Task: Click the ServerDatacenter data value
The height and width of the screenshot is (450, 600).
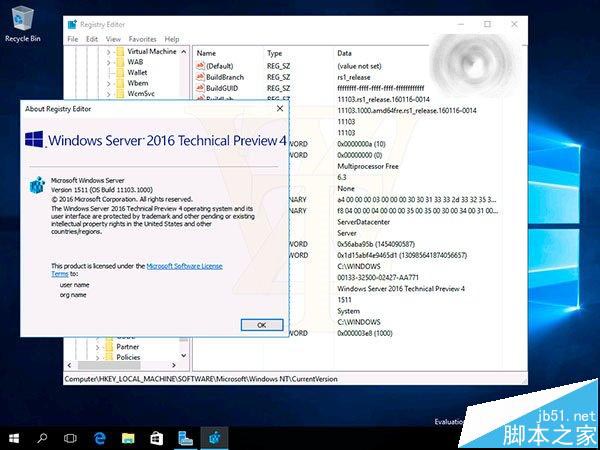Action: click(364, 222)
